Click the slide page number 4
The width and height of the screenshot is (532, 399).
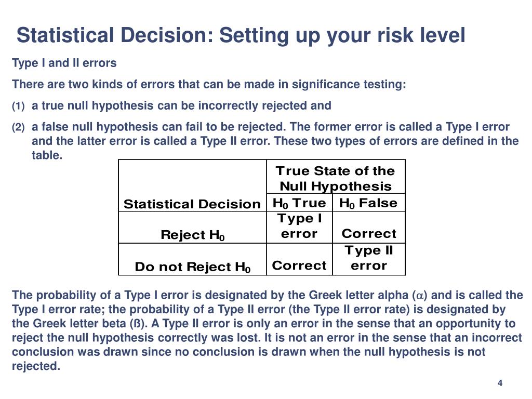500,383
